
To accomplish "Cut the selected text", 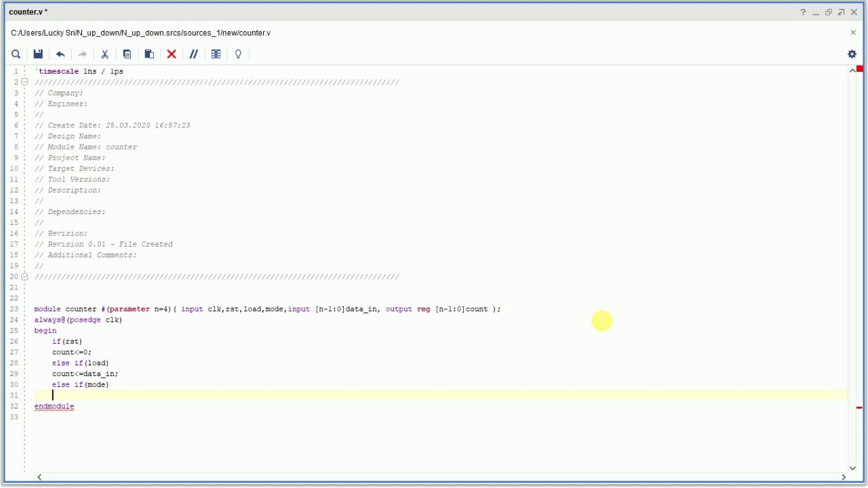I will pos(105,54).
